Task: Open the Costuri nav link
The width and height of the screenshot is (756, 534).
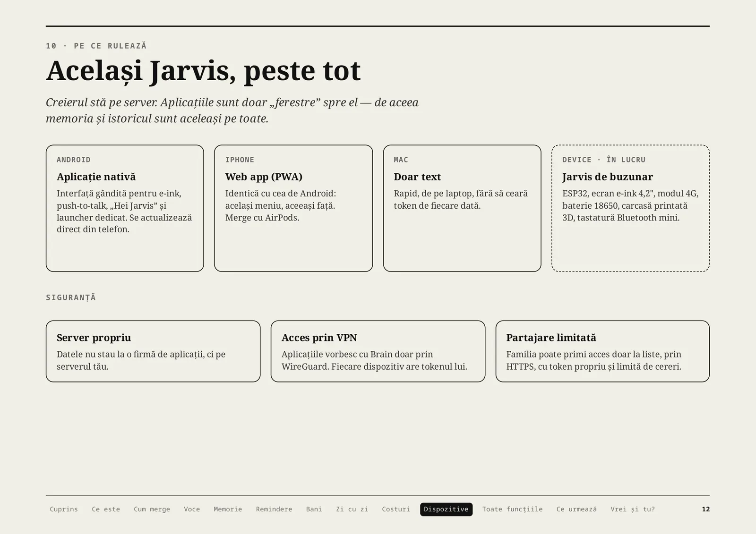Action: (x=396, y=509)
